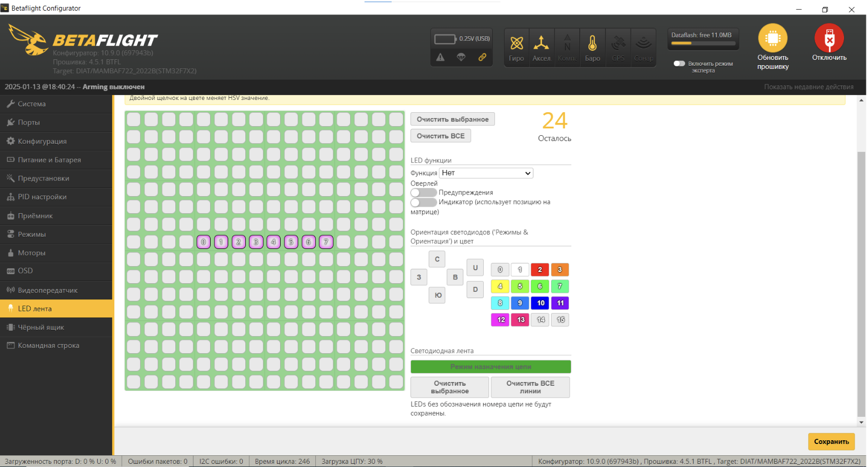This screenshot has width=868, height=467.
Task: Turn on the Indicator overlay switch
Action: pyautogui.click(x=423, y=203)
